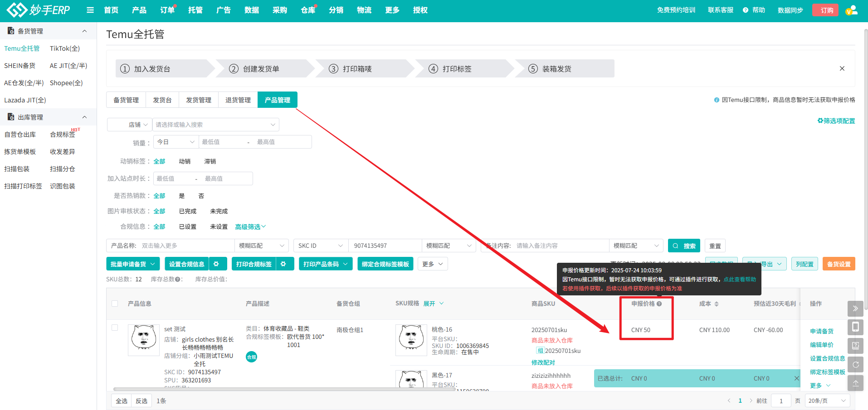Click the 妙手ERP logo
The height and width of the screenshot is (410, 868).
click(x=38, y=10)
